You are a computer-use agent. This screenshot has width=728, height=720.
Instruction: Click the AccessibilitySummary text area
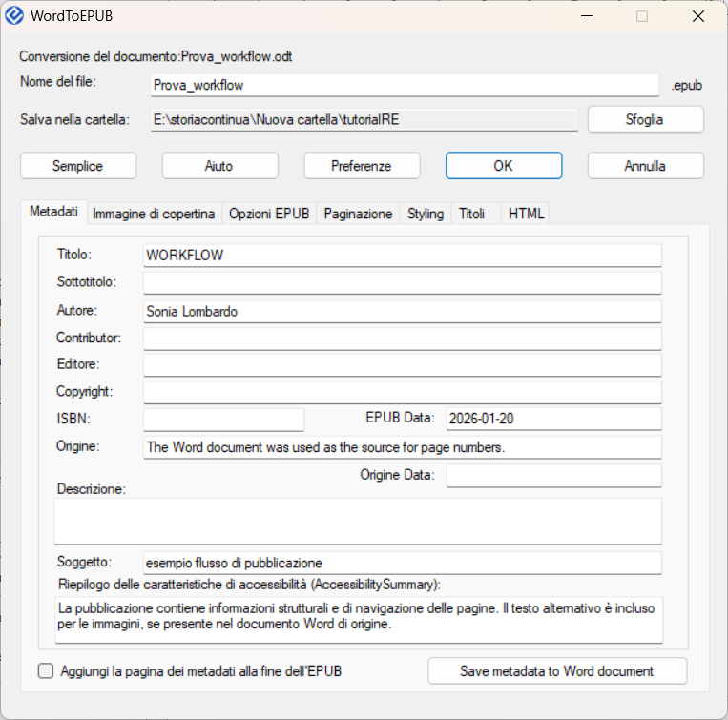coord(359,620)
